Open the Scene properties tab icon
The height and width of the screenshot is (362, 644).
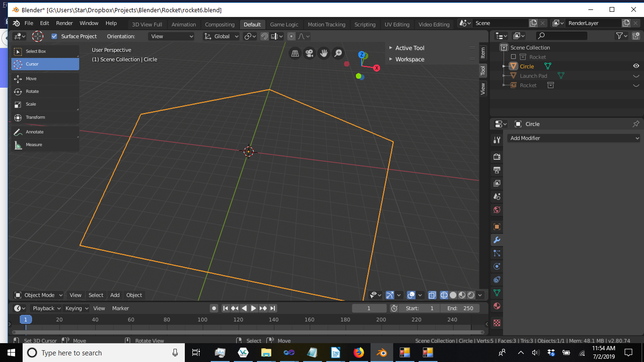click(x=496, y=196)
